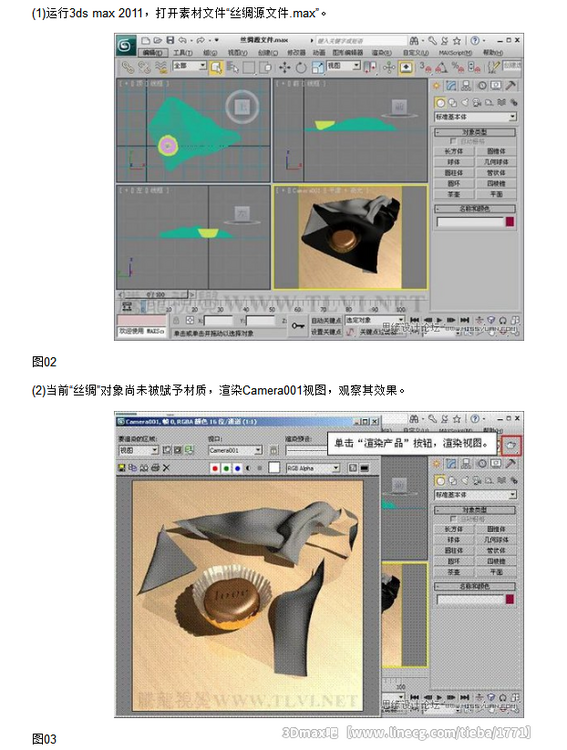Choose the Select and Rotate tool in 图02

301,67
